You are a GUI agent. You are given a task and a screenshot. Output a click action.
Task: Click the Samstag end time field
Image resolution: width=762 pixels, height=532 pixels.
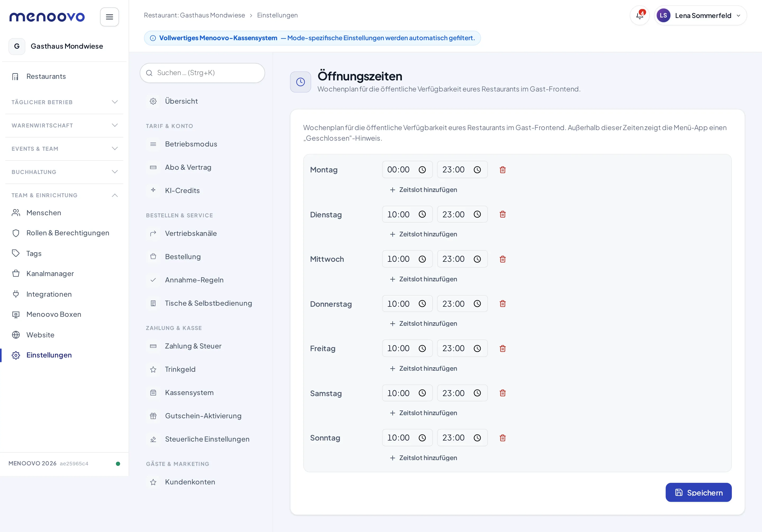tap(462, 393)
